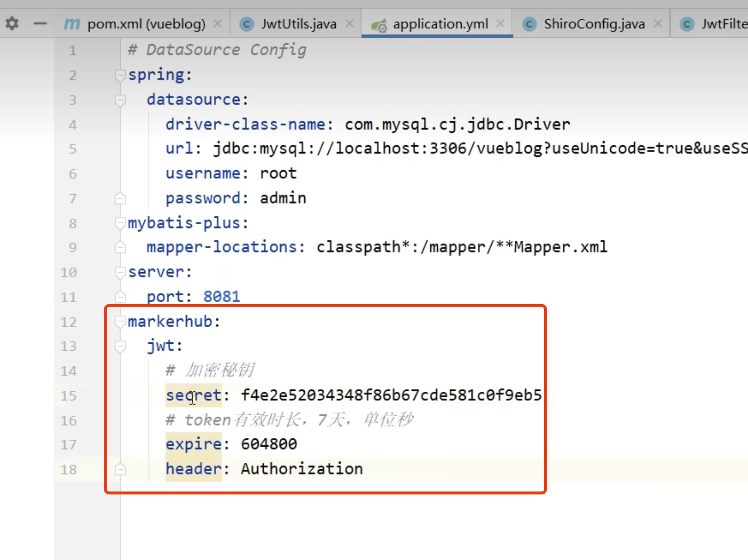Click the hide panel minus icon
748x560 pixels.
click(x=40, y=23)
